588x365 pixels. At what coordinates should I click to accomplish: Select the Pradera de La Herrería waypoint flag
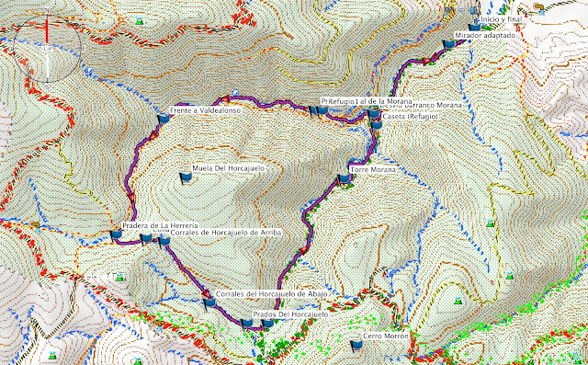click(116, 234)
